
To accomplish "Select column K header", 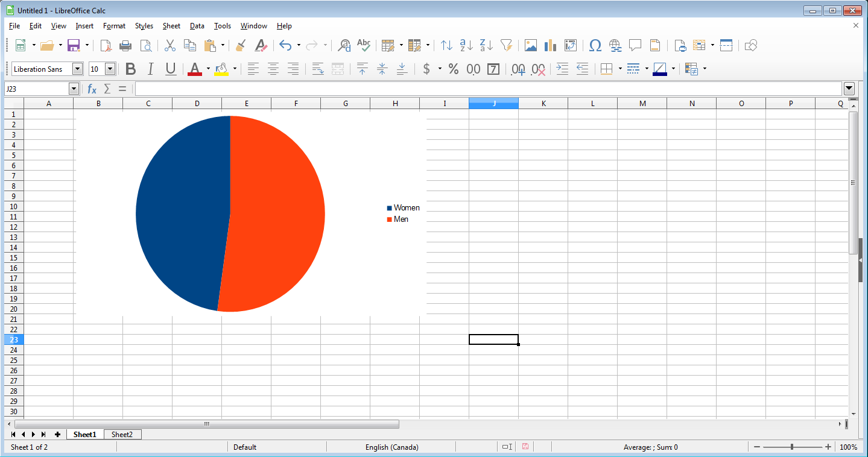I will pos(543,103).
